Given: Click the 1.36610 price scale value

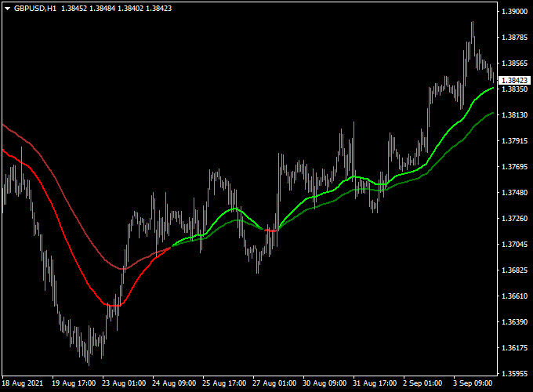Looking at the screenshot, I should pos(515,296).
